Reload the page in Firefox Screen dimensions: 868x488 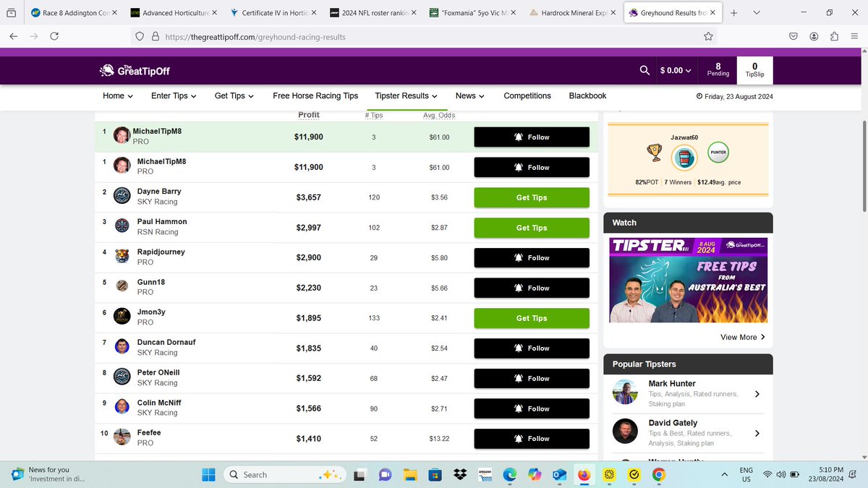[x=54, y=36]
